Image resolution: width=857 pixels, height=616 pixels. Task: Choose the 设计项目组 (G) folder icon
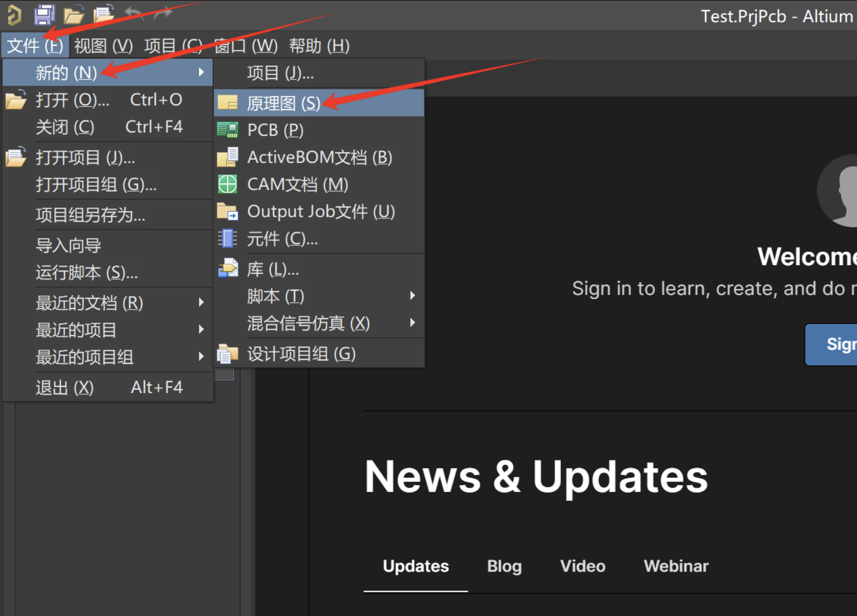point(227,354)
